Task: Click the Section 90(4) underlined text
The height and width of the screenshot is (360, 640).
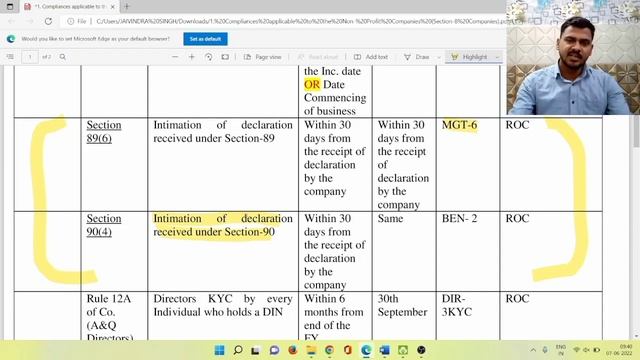Action: pyautogui.click(x=104, y=225)
